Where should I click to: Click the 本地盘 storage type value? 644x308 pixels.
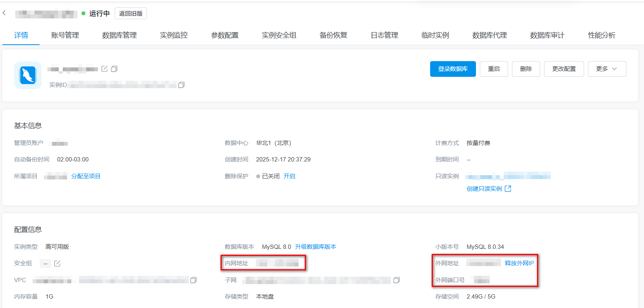click(265, 297)
